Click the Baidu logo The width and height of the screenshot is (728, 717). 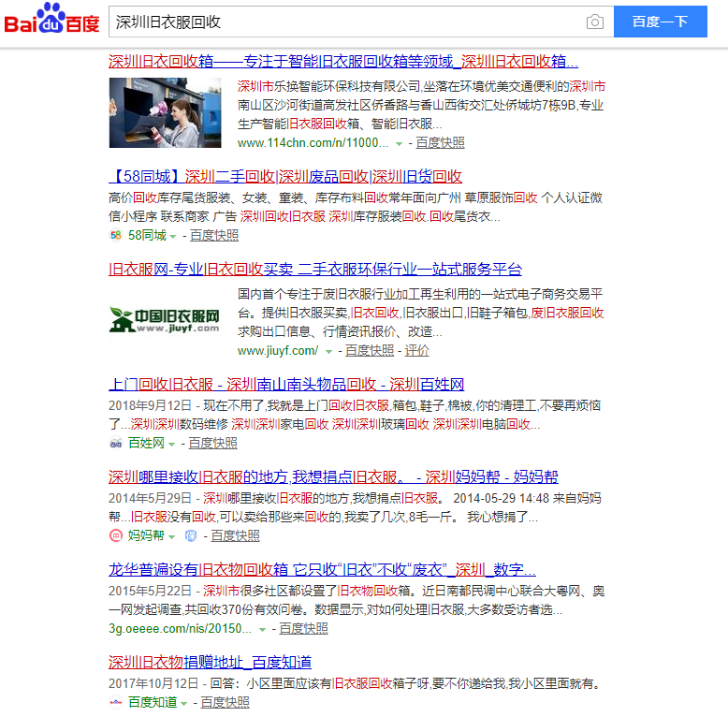pos(51,19)
